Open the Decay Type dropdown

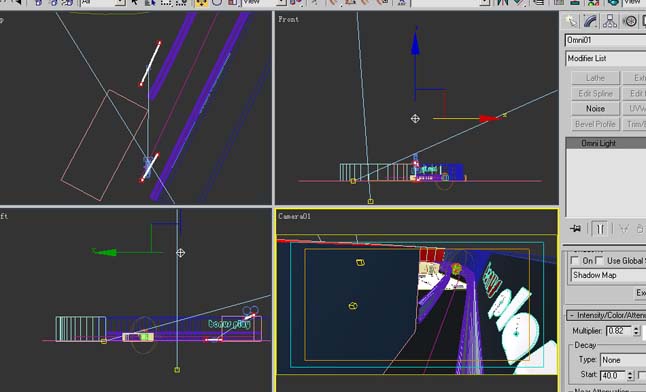click(623, 360)
